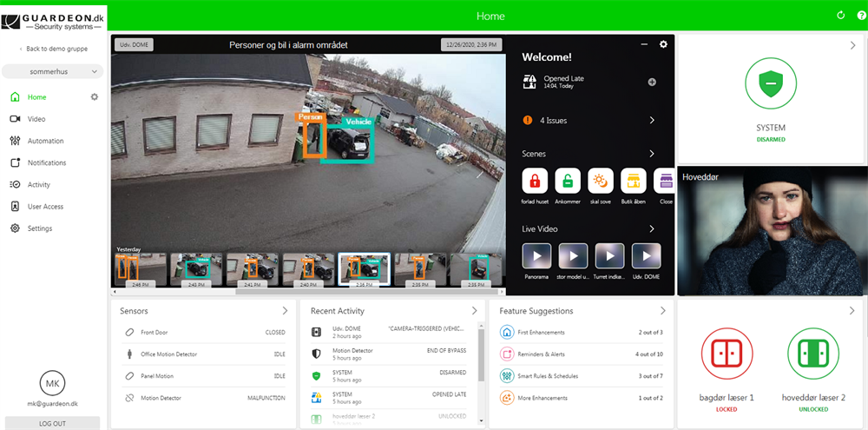Open the Settings menu item
Screen dimensions: 868x430
point(40,228)
